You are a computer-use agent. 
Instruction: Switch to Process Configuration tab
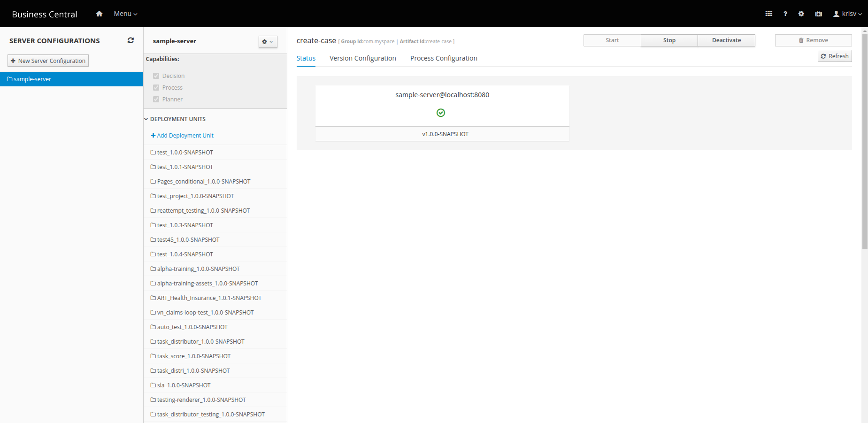click(443, 58)
